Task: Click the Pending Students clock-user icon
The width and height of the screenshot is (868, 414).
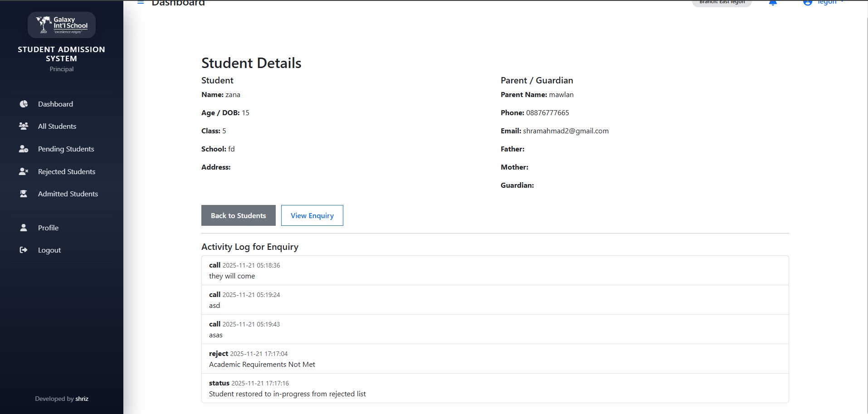Action: tap(24, 149)
